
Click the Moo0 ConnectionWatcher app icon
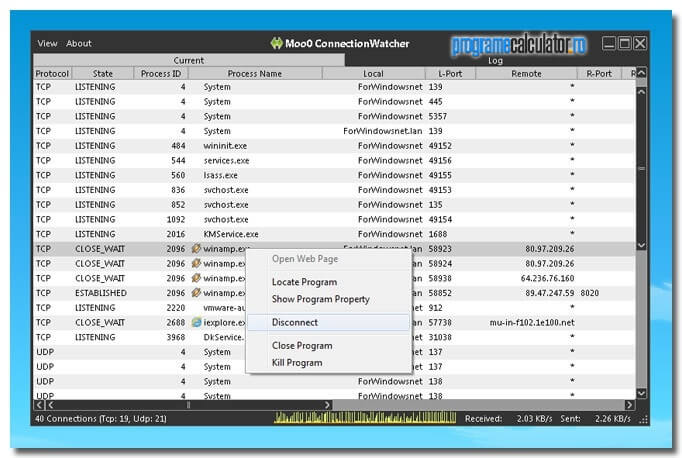coord(277,43)
